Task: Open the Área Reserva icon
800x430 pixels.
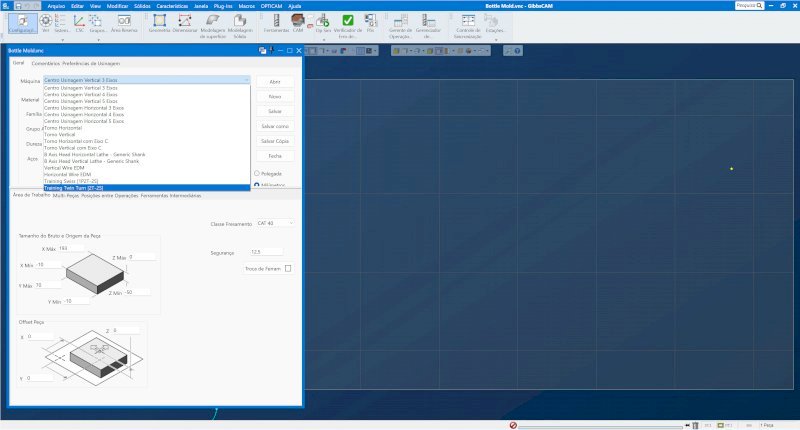Action: 124,23
